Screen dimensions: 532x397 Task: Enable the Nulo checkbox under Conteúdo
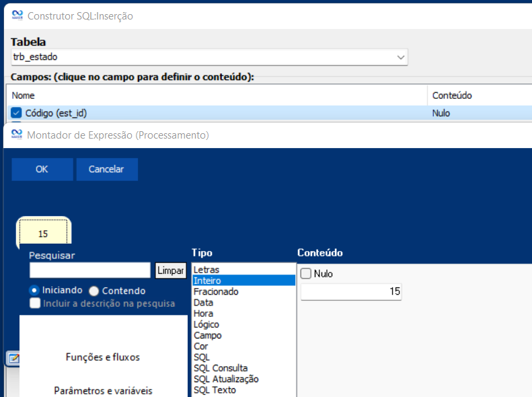pos(306,274)
